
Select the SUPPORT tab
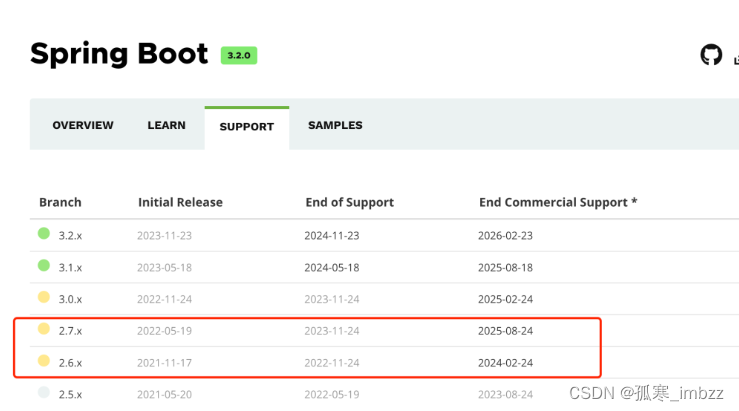(246, 127)
